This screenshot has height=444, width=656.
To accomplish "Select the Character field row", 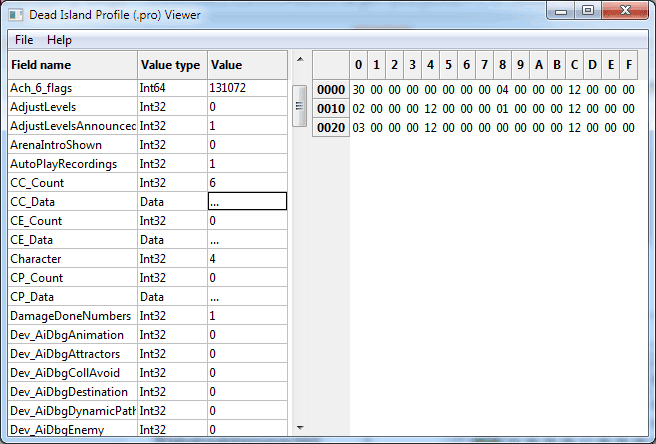I will [70, 258].
